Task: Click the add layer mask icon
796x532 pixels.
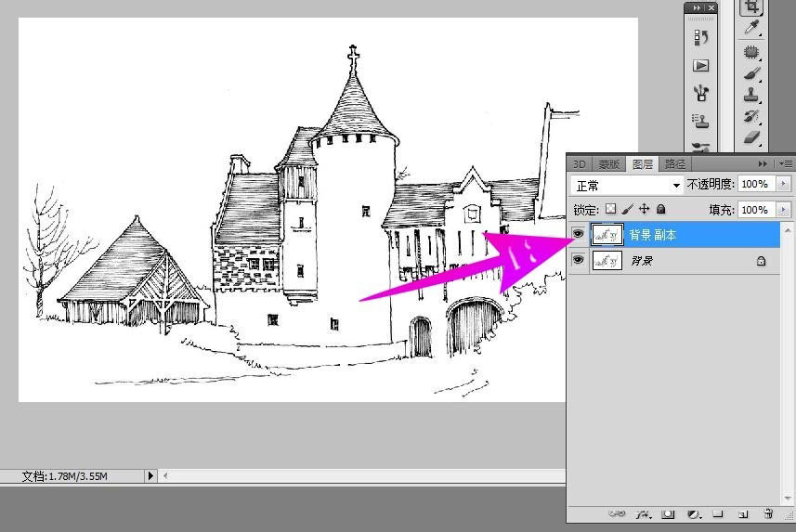Action: 668,513
